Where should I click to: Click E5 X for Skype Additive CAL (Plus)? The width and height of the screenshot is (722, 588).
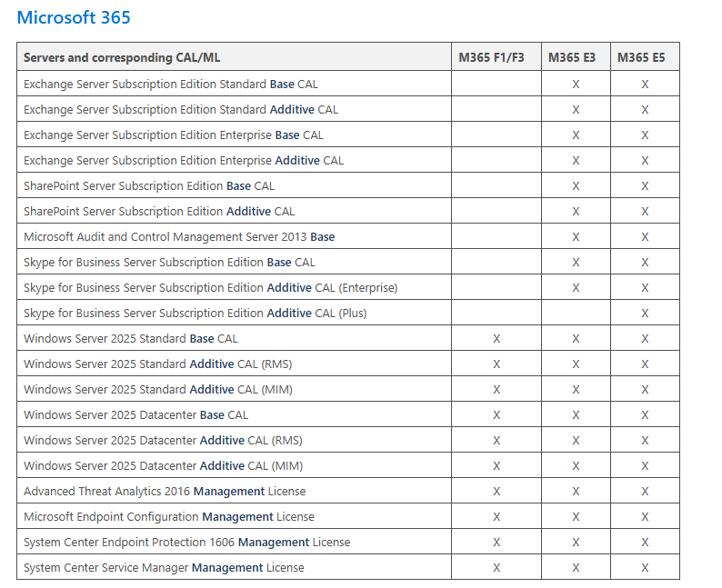click(645, 314)
